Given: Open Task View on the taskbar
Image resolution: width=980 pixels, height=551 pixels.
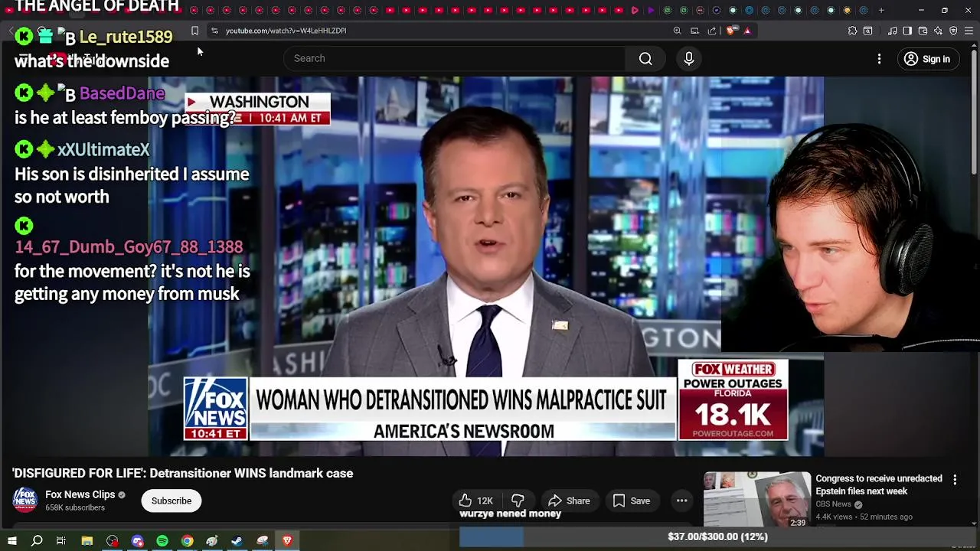Looking at the screenshot, I should (61, 541).
